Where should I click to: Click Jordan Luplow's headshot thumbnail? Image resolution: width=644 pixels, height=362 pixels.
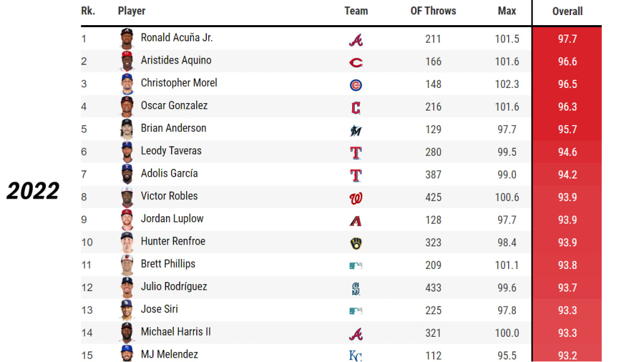pyautogui.click(x=127, y=219)
